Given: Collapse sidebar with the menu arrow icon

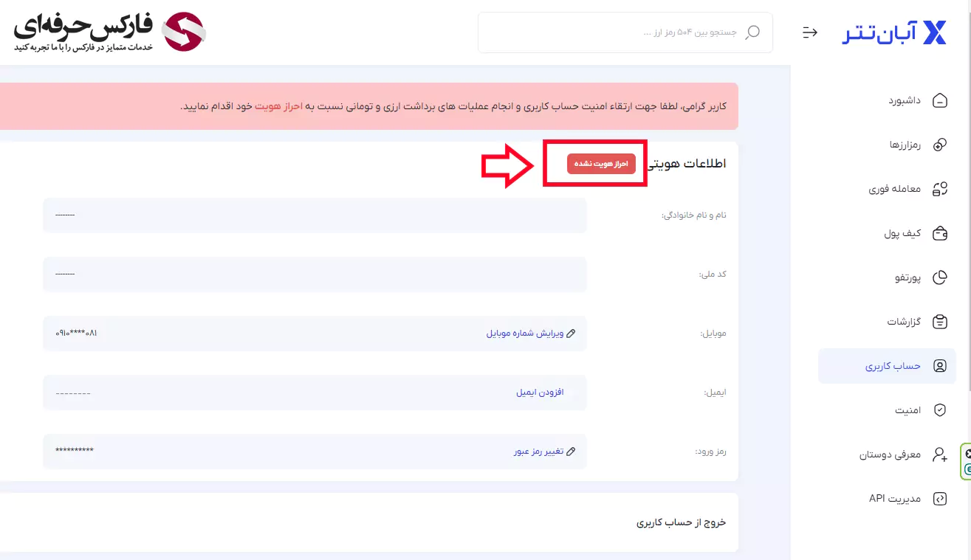Looking at the screenshot, I should pos(810,32).
